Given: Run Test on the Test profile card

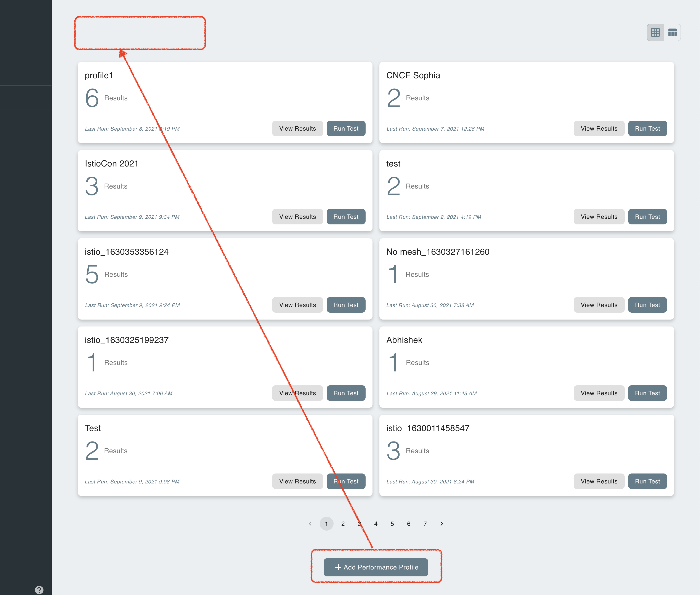Looking at the screenshot, I should [x=346, y=481].
